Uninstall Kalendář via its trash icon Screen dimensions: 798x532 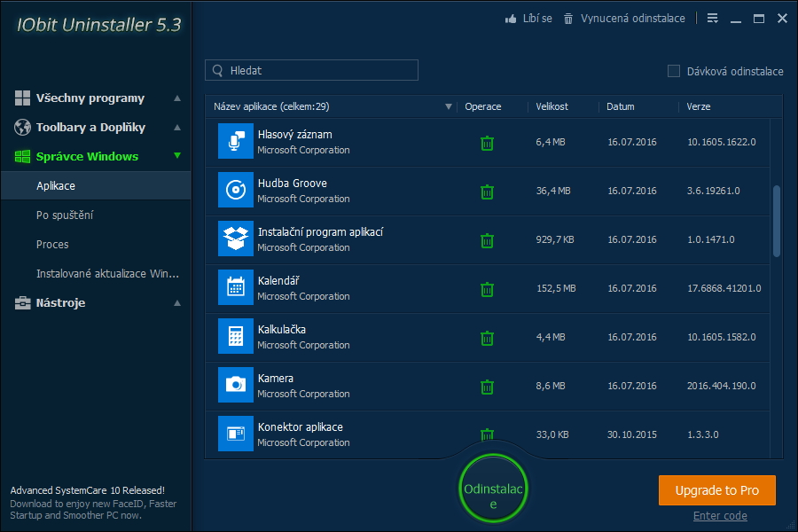pos(487,289)
